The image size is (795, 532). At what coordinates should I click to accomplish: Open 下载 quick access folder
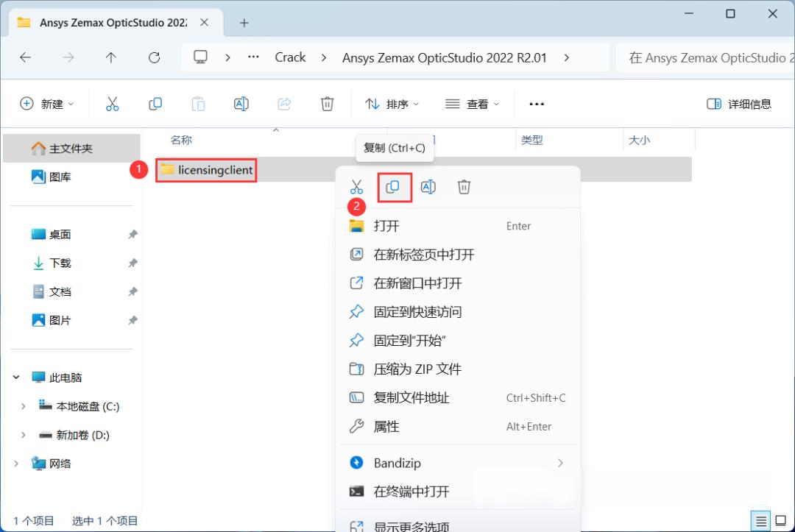click(60, 263)
